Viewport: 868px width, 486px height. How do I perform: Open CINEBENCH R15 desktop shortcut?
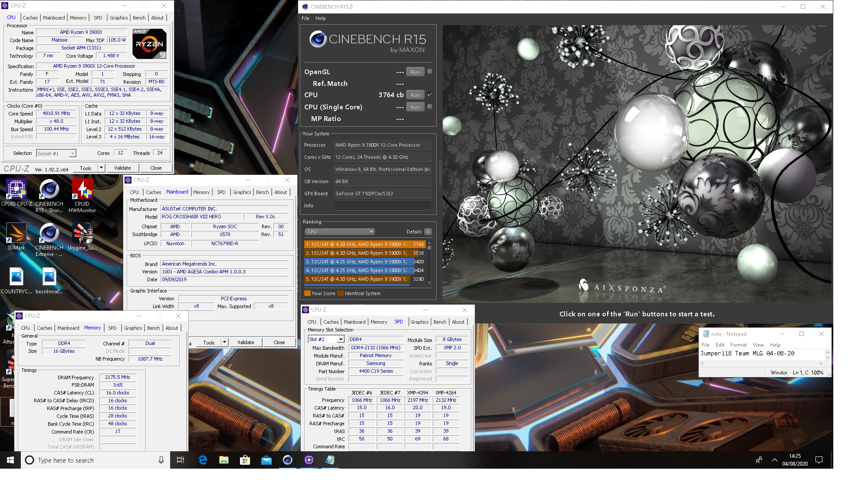[x=49, y=195]
